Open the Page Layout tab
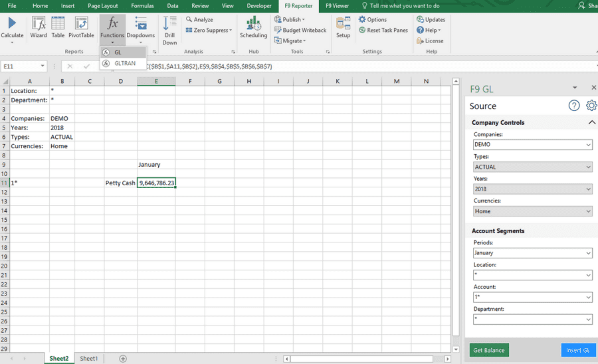Image resolution: width=598 pixels, height=364 pixels. [x=102, y=6]
